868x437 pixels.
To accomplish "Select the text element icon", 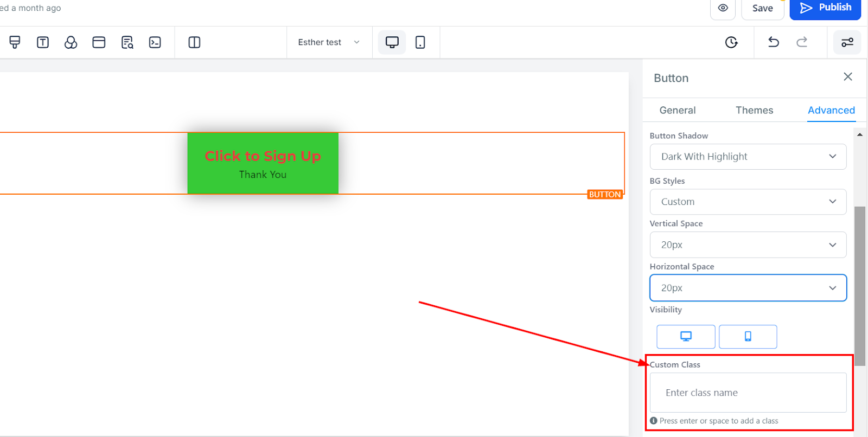I will (43, 42).
